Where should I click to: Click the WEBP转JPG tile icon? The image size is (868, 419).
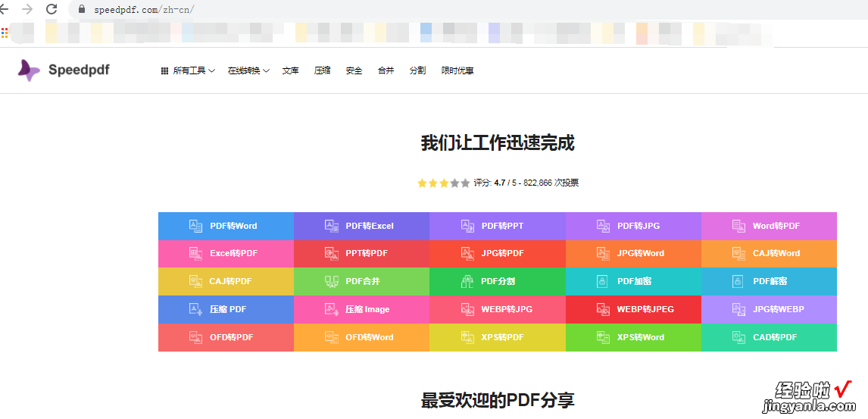click(467, 309)
